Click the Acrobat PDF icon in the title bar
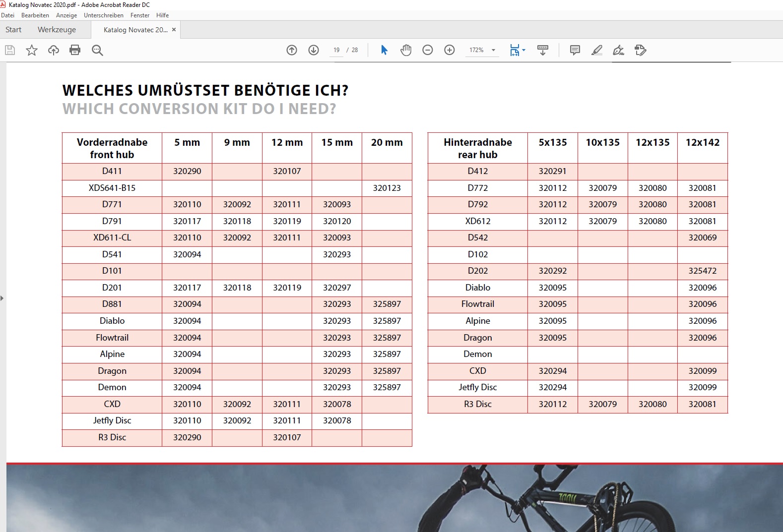 coord(3,4)
